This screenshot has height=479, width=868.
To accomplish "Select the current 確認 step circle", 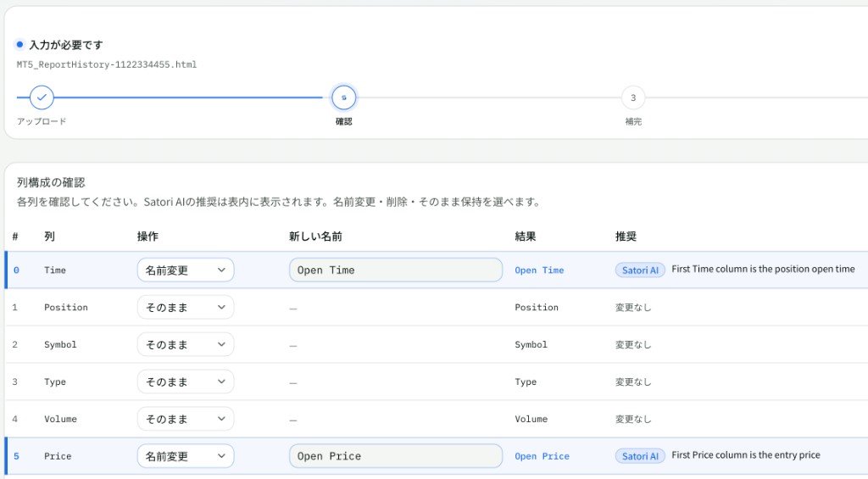I will (x=344, y=97).
